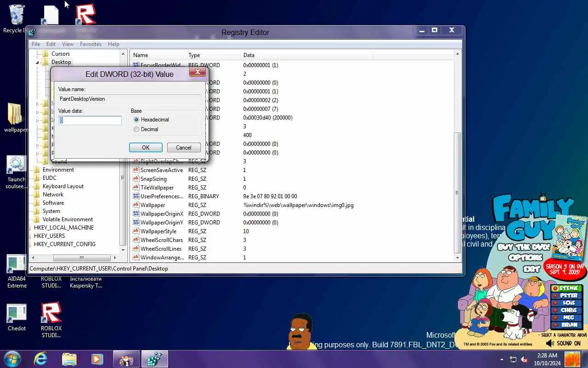Open the View menu
The width and height of the screenshot is (588, 368).
pyautogui.click(x=68, y=44)
